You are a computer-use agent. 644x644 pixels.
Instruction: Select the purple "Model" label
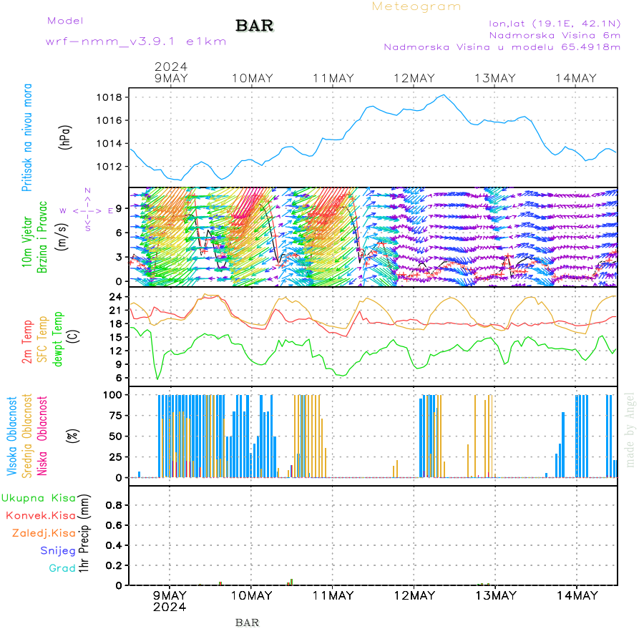(65, 21)
